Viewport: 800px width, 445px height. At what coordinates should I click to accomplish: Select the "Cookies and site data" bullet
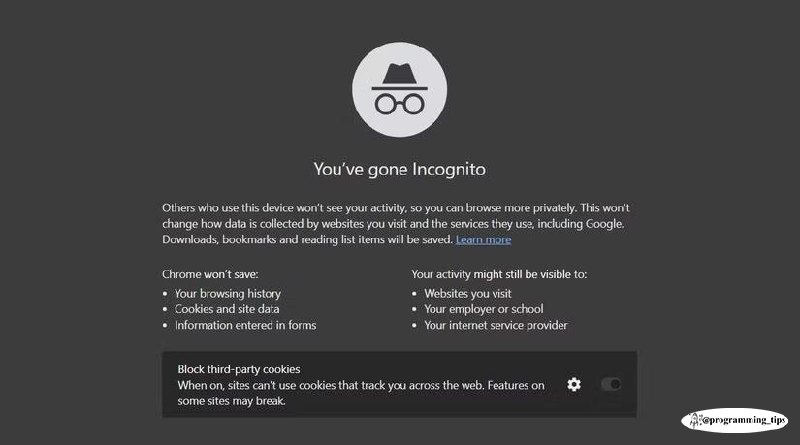[227, 309]
